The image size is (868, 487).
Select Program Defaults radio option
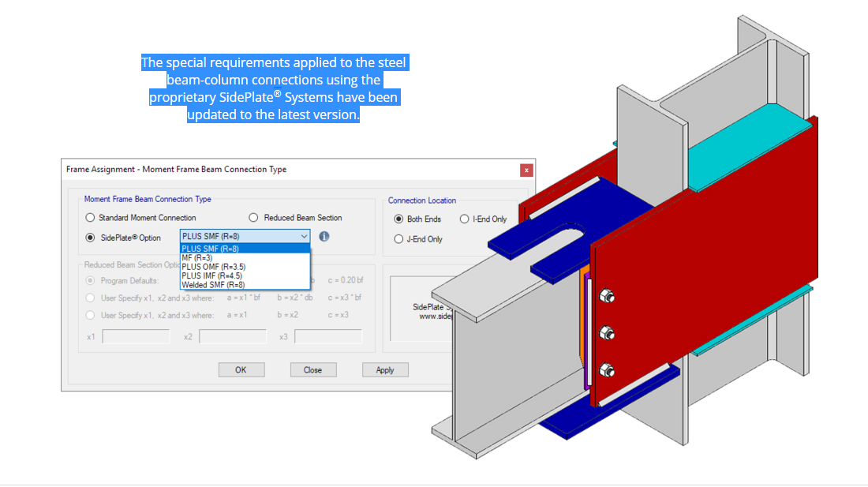click(x=90, y=280)
